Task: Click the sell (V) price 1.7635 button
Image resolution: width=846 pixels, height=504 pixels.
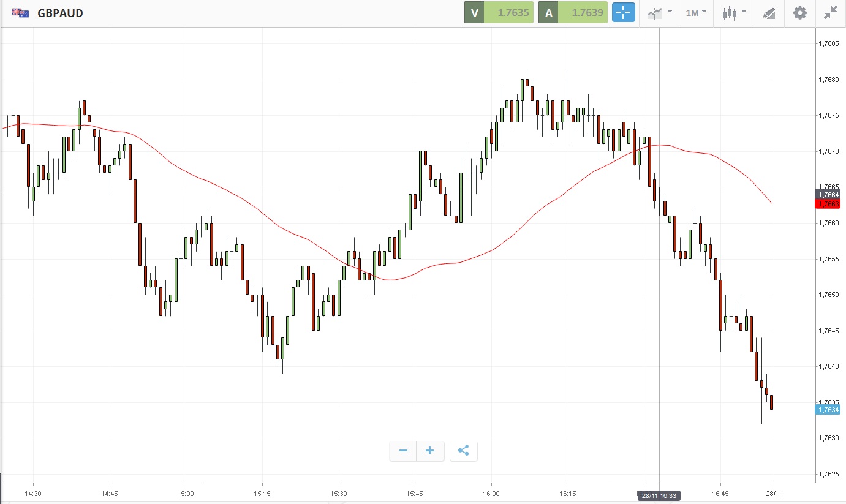Action: 499,13
